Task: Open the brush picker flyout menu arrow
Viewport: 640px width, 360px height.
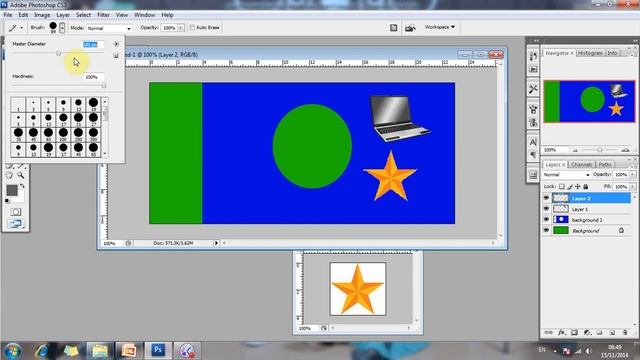Action: pyautogui.click(x=116, y=44)
